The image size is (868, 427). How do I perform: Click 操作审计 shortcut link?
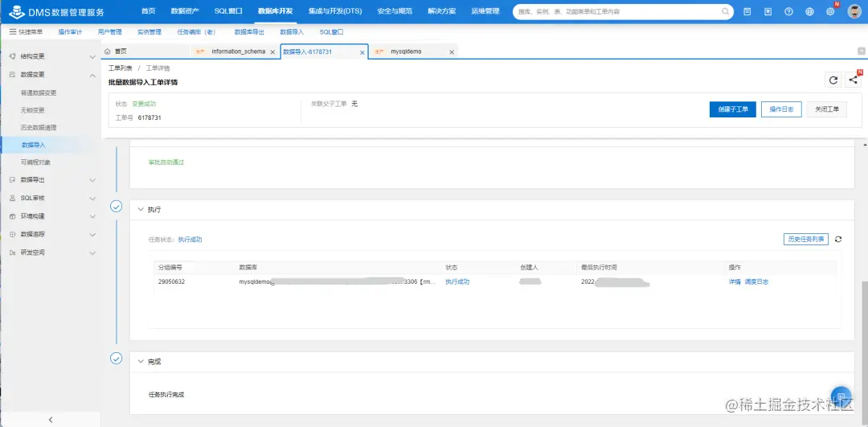70,32
